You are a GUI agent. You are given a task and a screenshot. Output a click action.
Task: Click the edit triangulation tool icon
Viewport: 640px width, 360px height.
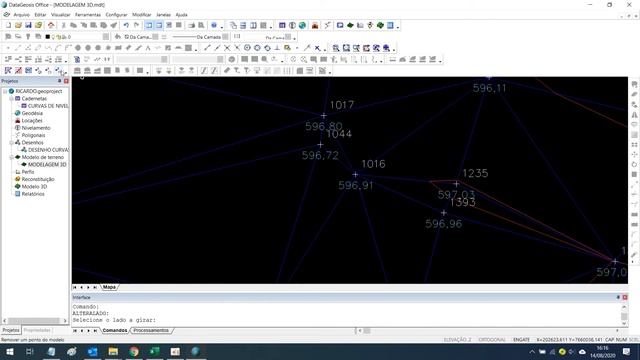pyautogui.click(x=8, y=71)
